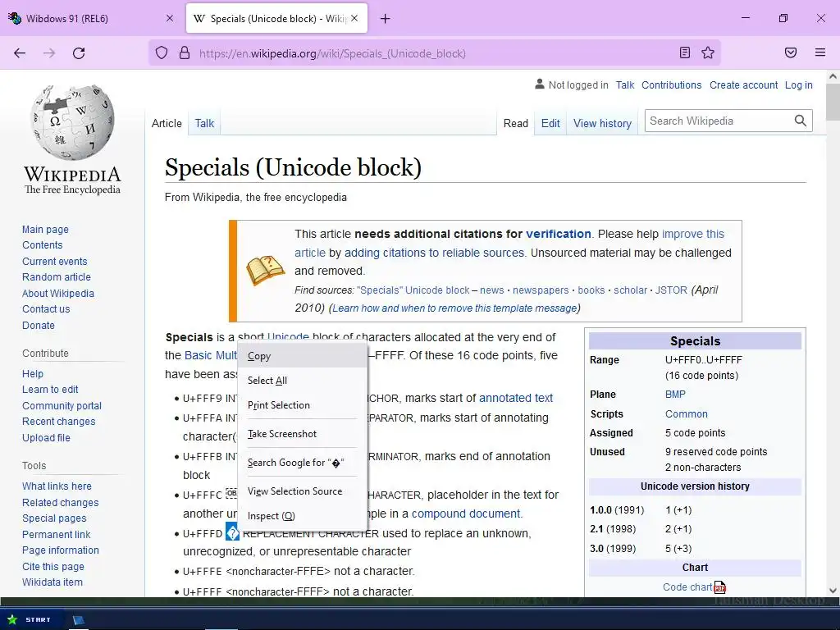Viewport: 840px width, 630px height.
Task: Switch to the Edit tab
Action: (550, 123)
